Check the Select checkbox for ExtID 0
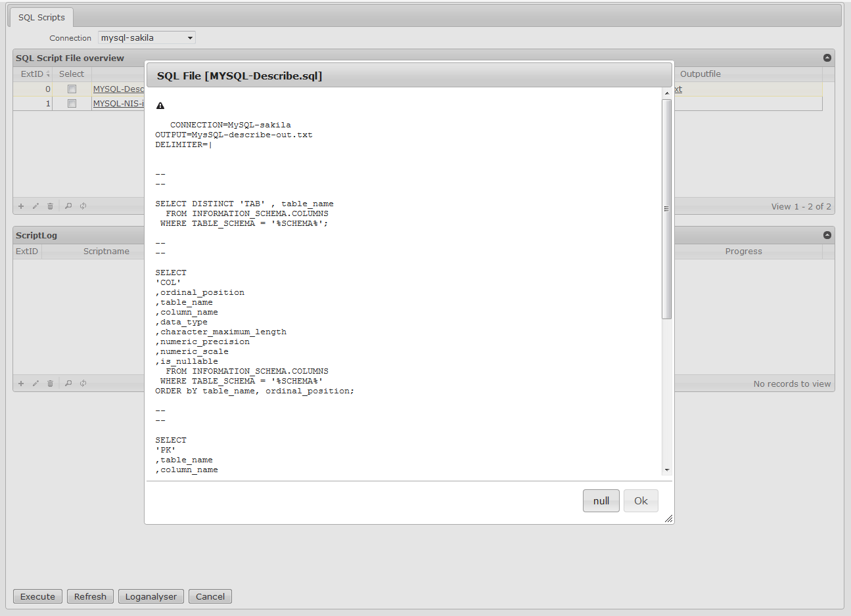Viewport: 851px width, 616px height. point(72,89)
